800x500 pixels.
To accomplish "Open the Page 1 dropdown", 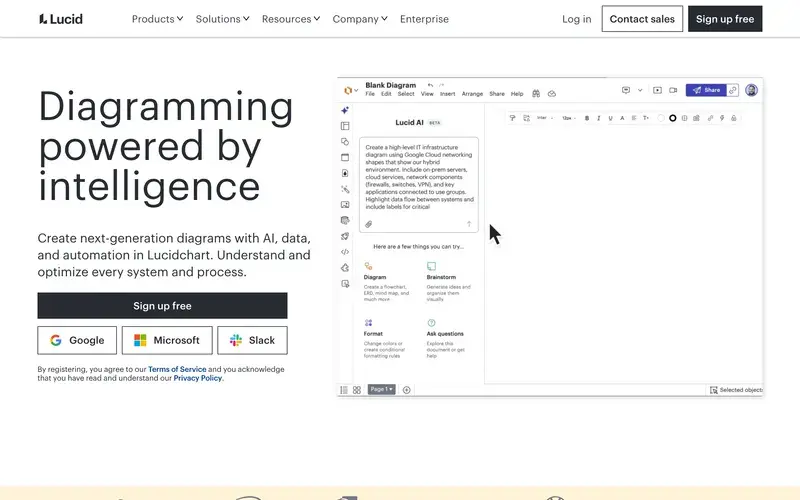I will click(382, 389).
